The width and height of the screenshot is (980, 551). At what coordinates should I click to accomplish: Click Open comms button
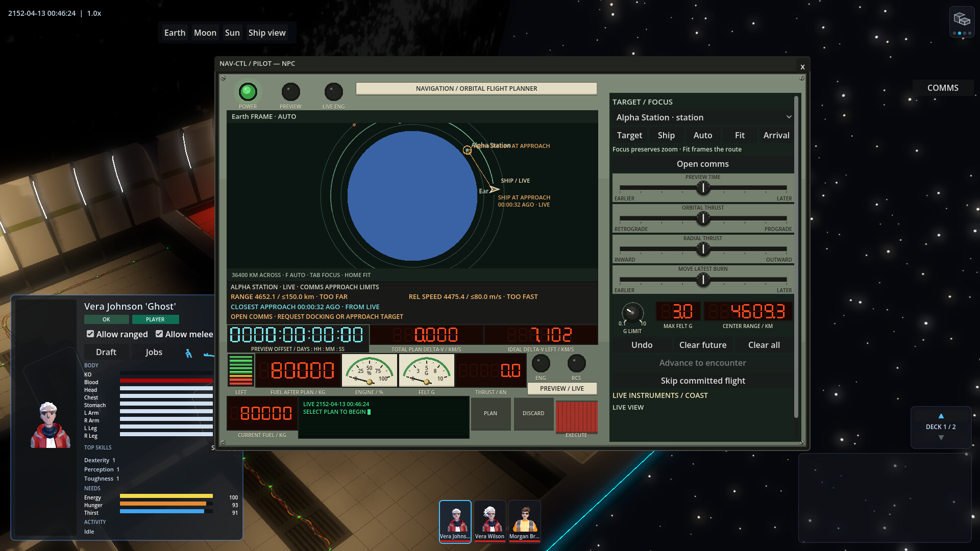703,164
